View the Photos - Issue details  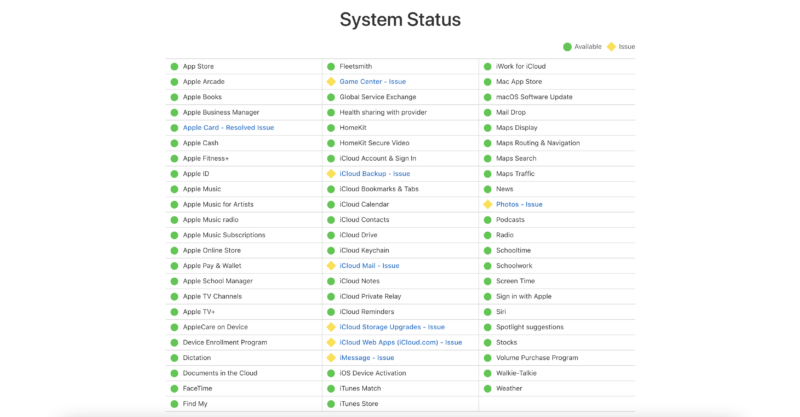point(519,204)
